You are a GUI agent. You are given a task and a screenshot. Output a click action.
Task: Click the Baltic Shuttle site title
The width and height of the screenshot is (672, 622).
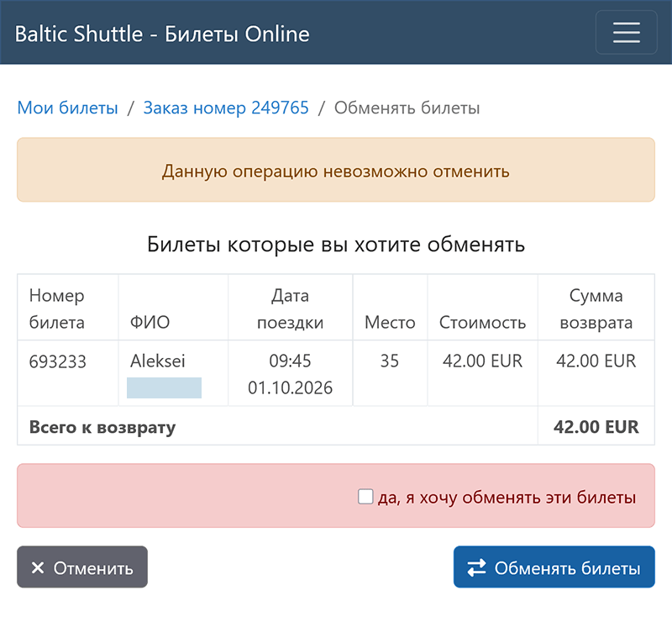162,34
